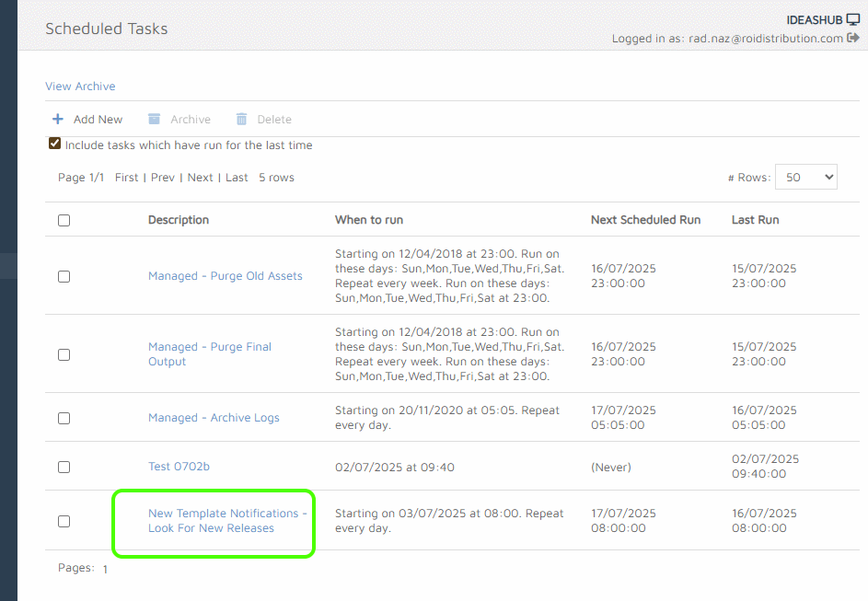868x601 pixels.
Task: Click page number 1 at bottom
Action: tap(105, 570)
